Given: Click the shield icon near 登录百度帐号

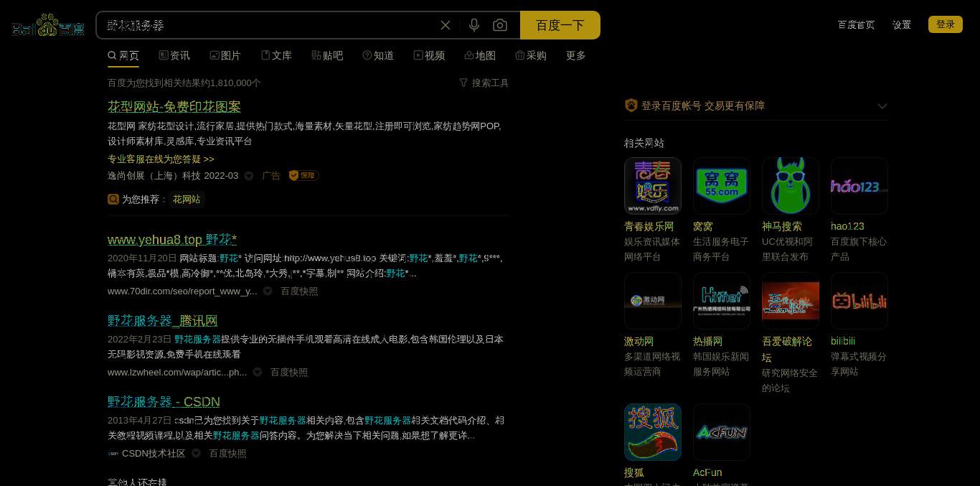Looking at the screenshot, I should (x=631, y=106).
